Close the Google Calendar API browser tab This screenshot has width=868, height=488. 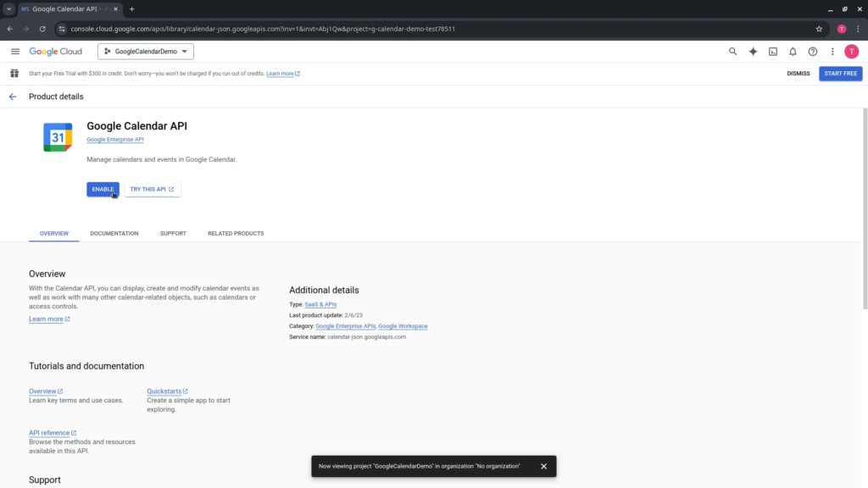click(x=115, y=8)
